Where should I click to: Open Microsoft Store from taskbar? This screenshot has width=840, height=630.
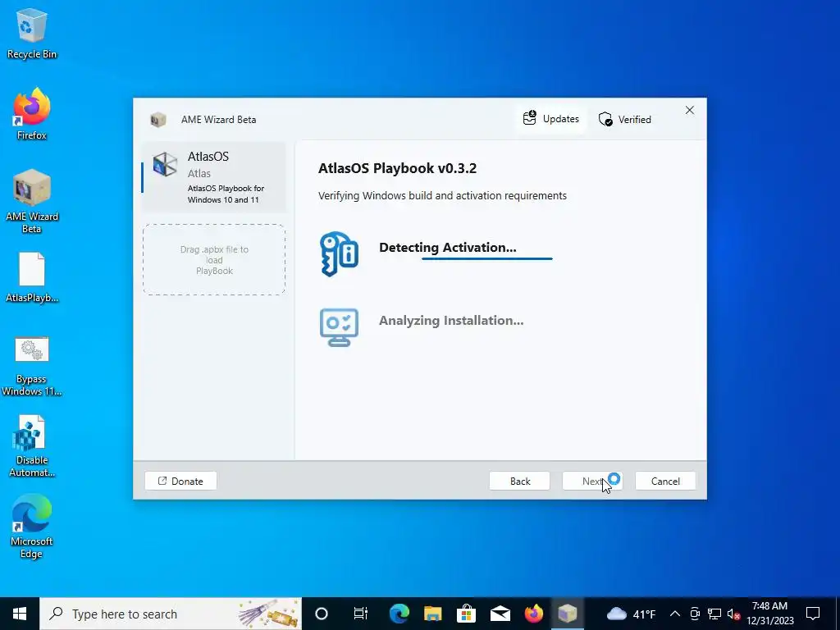tap(467, 614)
